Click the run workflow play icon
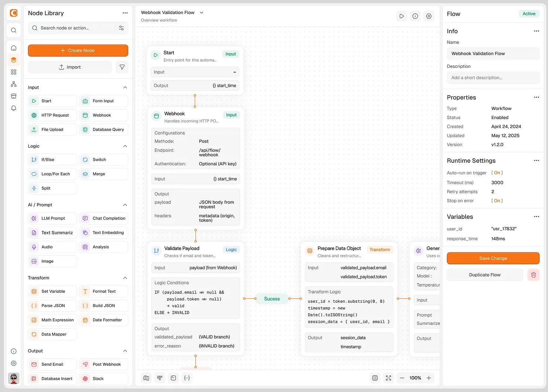Screen dimensions: 548x392 (x=402, y=16)
